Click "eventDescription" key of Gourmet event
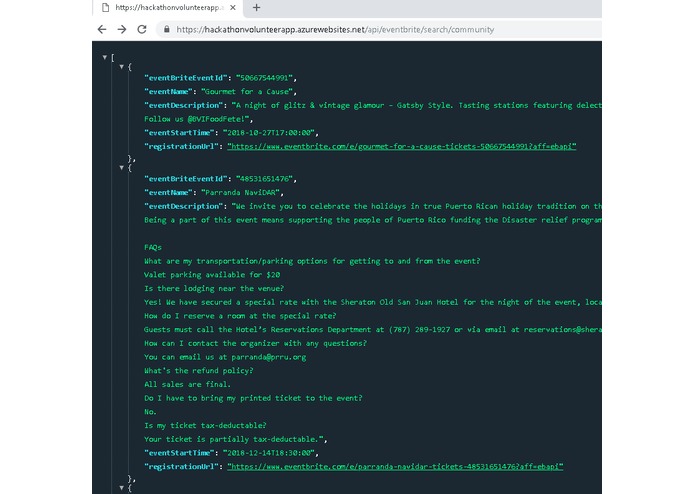Image resolution: width=695 pixels, height=494 pixels. [x=184, y=105]
